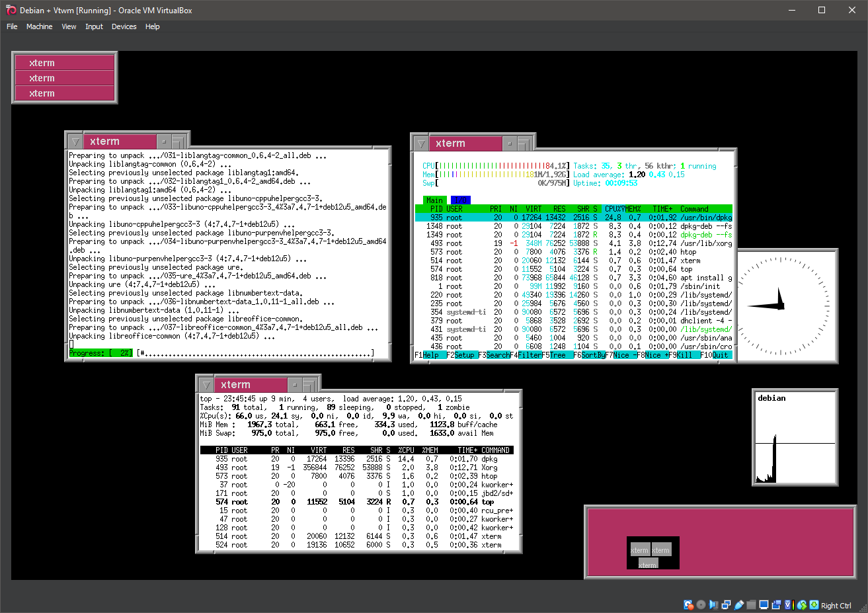This screenshot has height=613, width=868.
Task: Open the Devices menu
Action: [x=124, y=26]
